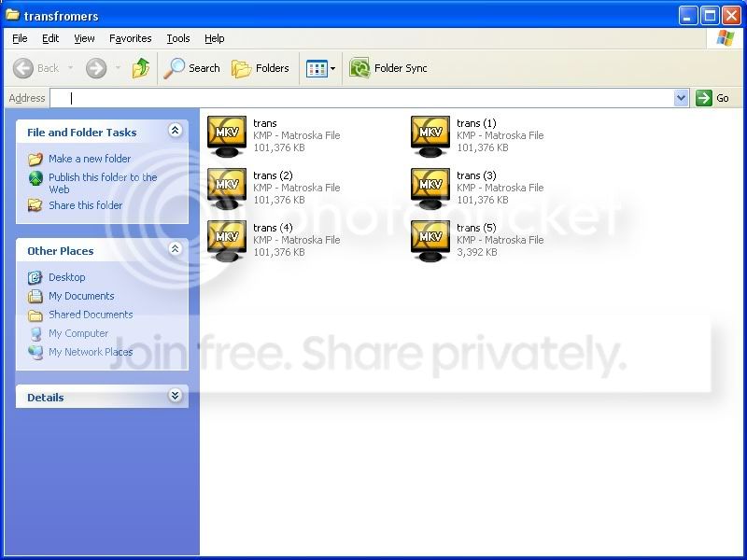Click the Desktop icon in Other Places
747x560 pixels.
point(35,277)
